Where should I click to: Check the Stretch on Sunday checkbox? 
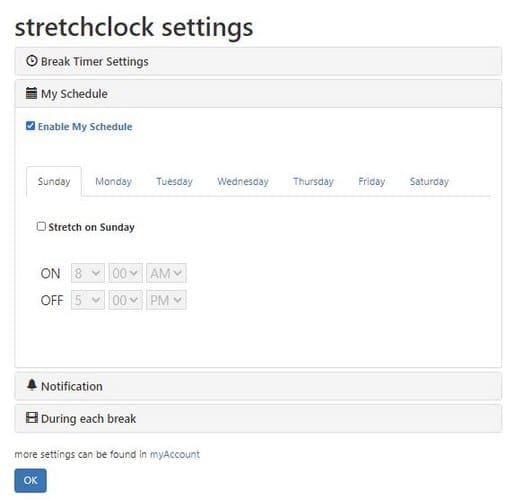(41, 226)
